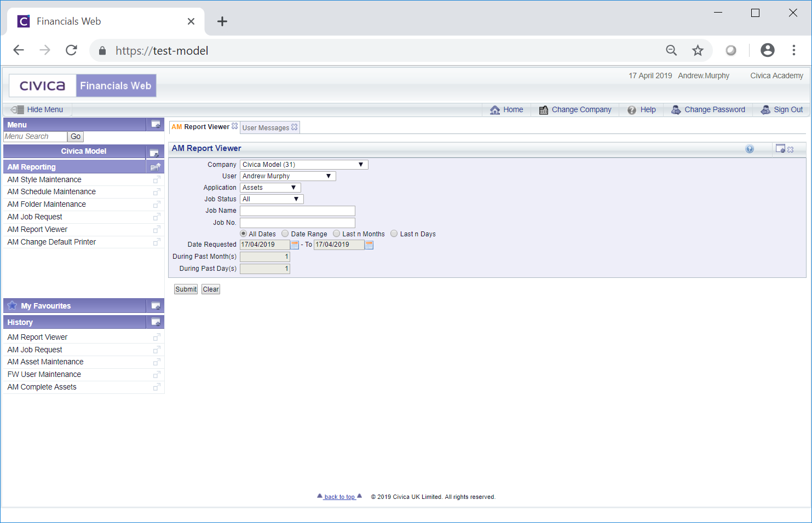Image resolution: width=812 pixels, height=523 pixels.
Task: Click the My Favourites panel header icon
Action: point(156,306)
